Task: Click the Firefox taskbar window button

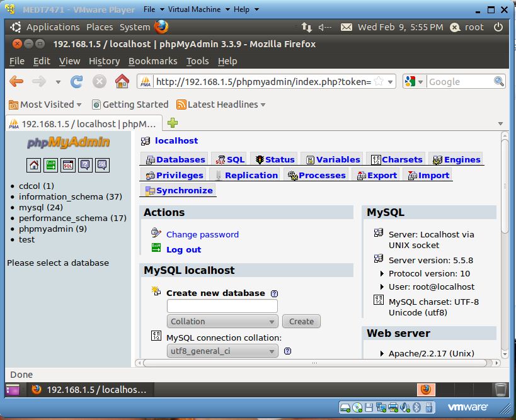Action: [89, 390]
